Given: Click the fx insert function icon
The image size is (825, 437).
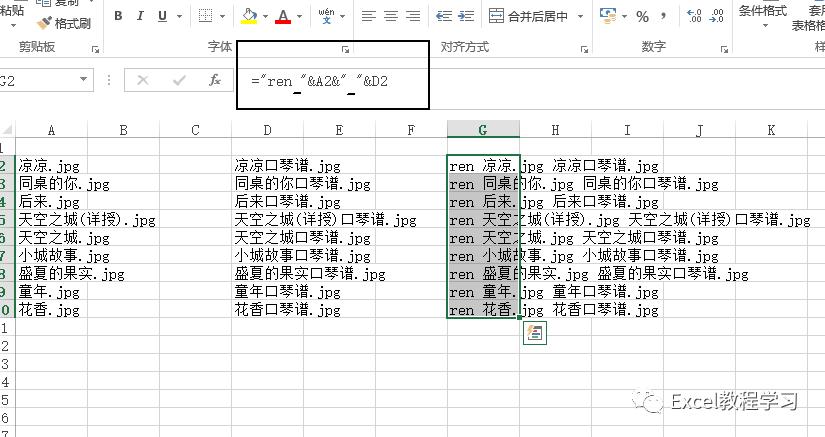Looking at the screenshot, I should tap(215, 80).
